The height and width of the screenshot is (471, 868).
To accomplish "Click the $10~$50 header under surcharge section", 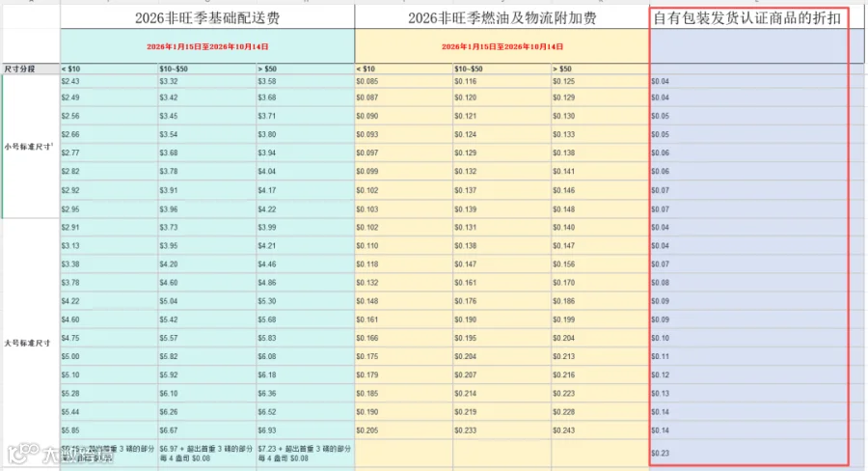I will (502, 69).
